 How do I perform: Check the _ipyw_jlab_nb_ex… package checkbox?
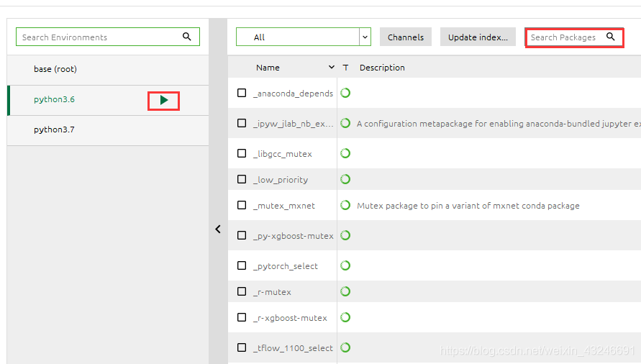click(242, 123)
